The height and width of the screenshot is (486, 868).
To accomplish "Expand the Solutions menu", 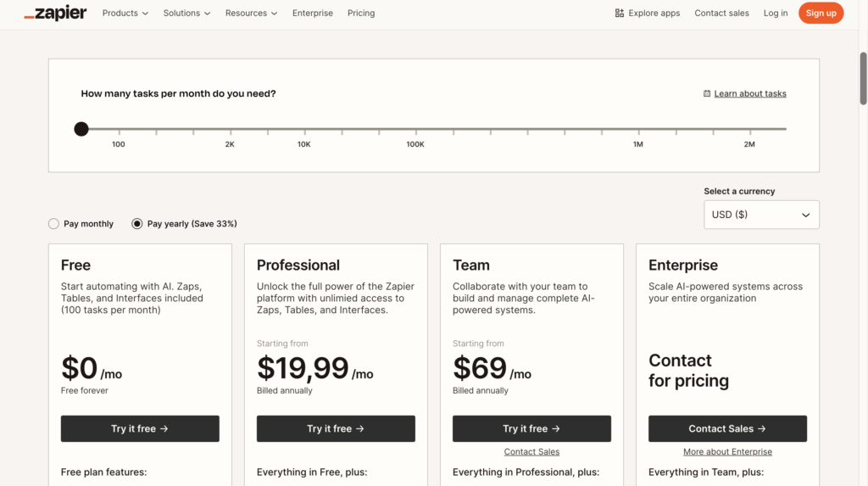I will (x=186, y=14).
